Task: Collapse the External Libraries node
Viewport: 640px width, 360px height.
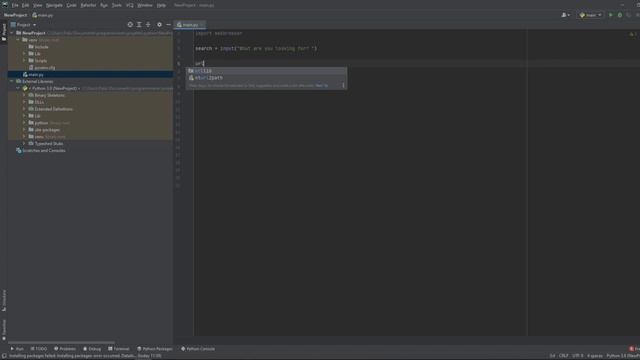Action: pyautogui.click(x=12, y=82)
